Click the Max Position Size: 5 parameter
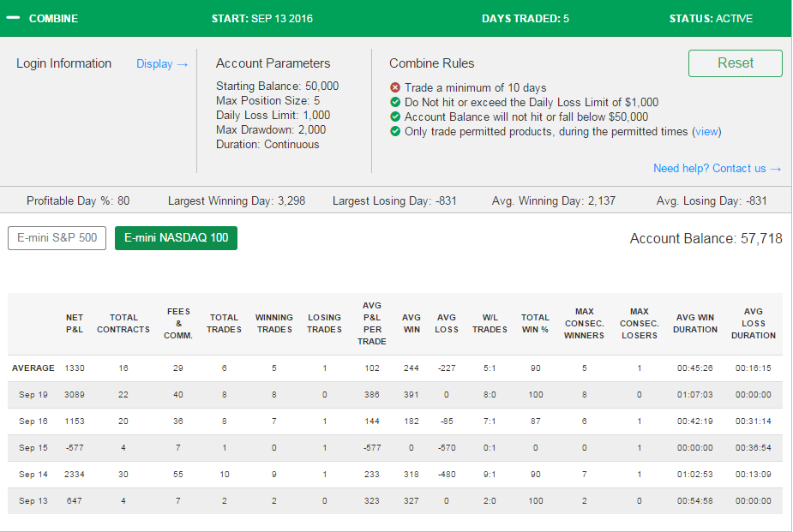 pos(267,100)
